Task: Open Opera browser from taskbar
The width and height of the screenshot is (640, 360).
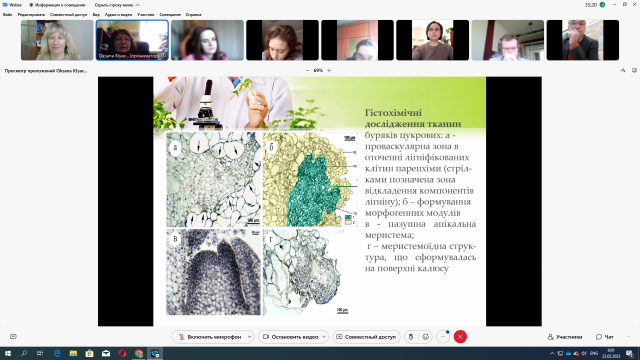Action: click(122, 353)
